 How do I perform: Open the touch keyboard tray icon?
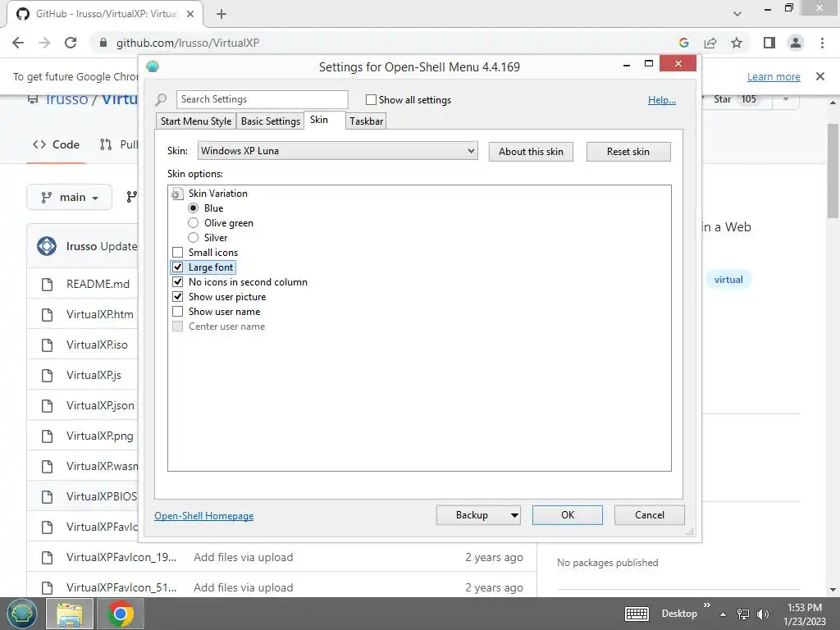[x=637, y=614]
